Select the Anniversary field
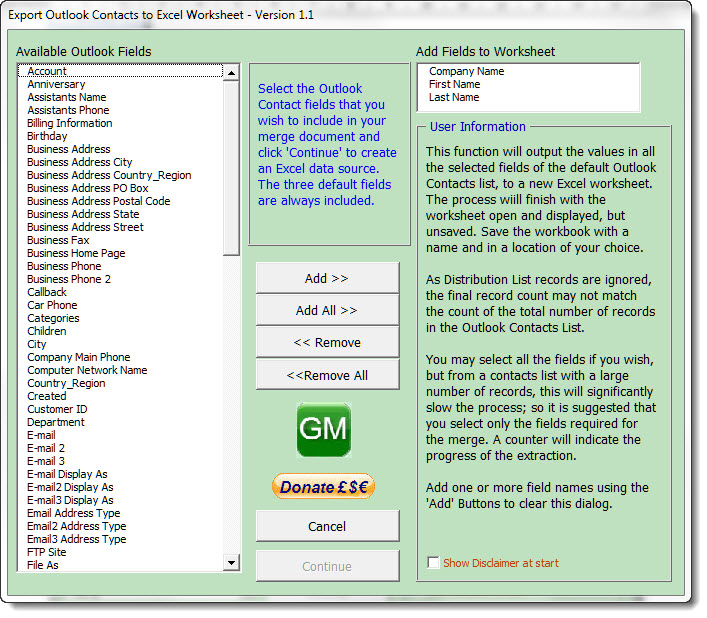 coord(120,84)
